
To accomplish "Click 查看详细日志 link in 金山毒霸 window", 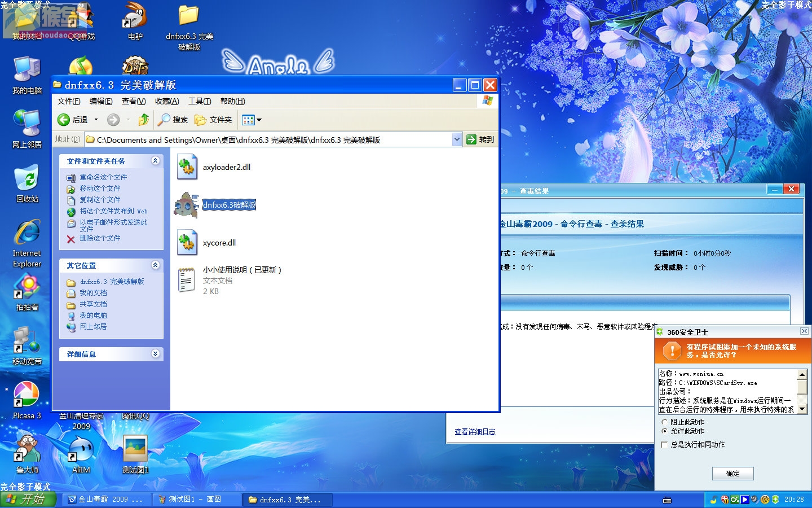I will coord(475,432).
